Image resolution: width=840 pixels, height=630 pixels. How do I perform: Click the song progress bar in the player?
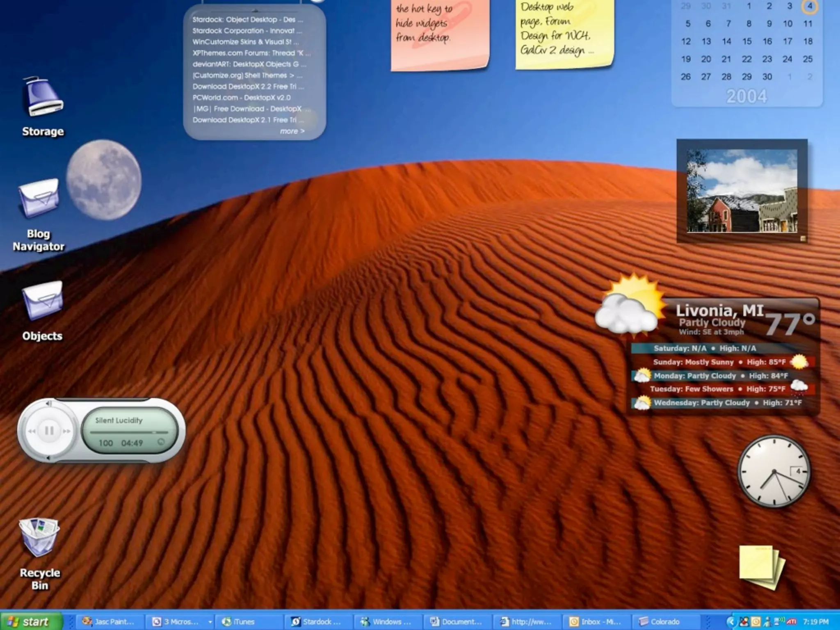[x=129, y=432]
